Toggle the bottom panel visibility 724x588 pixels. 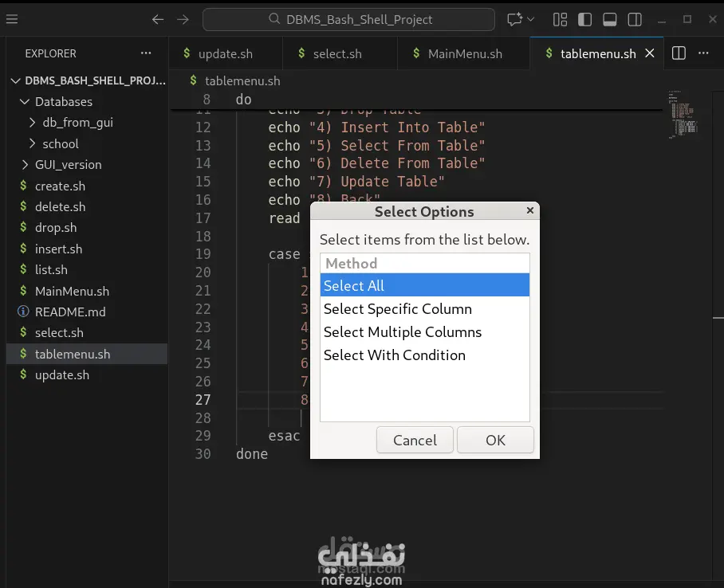click(x=609, y=19)
